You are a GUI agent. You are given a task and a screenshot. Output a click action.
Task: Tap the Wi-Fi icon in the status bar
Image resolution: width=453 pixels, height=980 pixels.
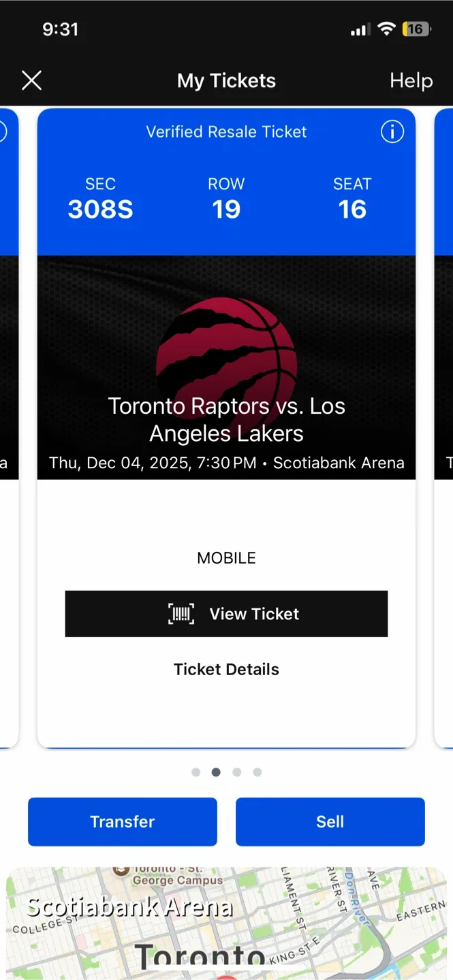coord(388,29)
